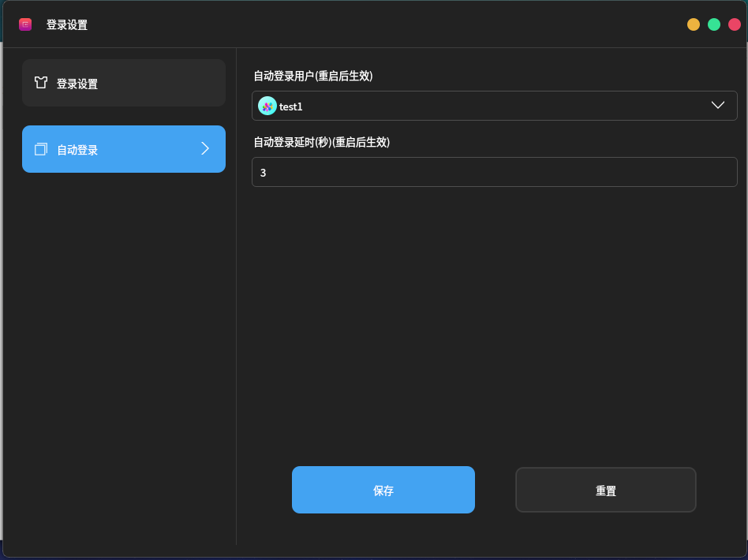
Task: Click inside the user selection combo box
Action: (x=494, y=105)
